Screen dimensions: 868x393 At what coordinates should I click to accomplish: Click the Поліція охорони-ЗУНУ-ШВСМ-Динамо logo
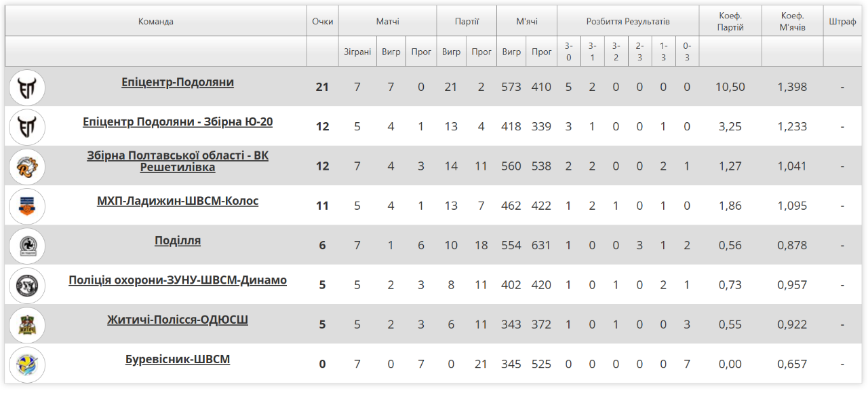point(27,285)
